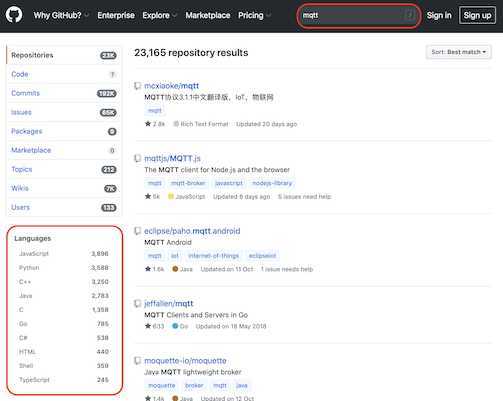The image size is (503, 401).
Task: Open jeffallen/mqtt repository
Action: 168,304
